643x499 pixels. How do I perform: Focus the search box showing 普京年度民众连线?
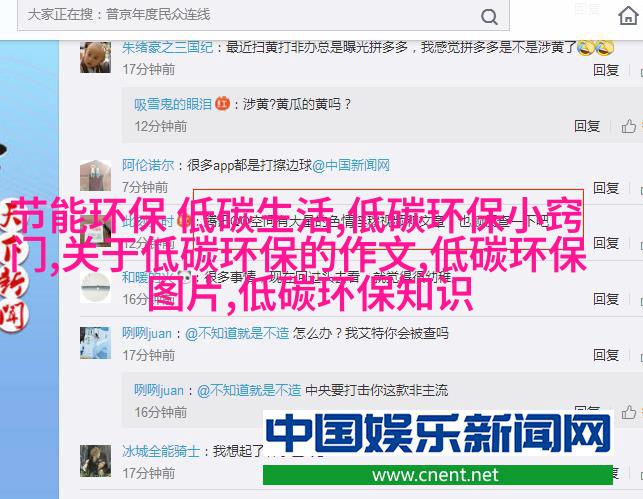click(x=263, y=15)
